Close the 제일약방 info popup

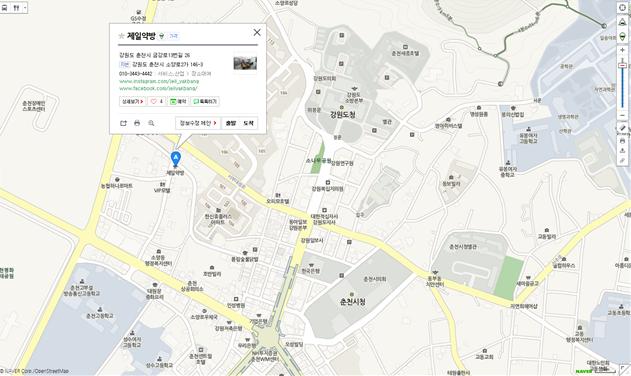click(257, 33)
